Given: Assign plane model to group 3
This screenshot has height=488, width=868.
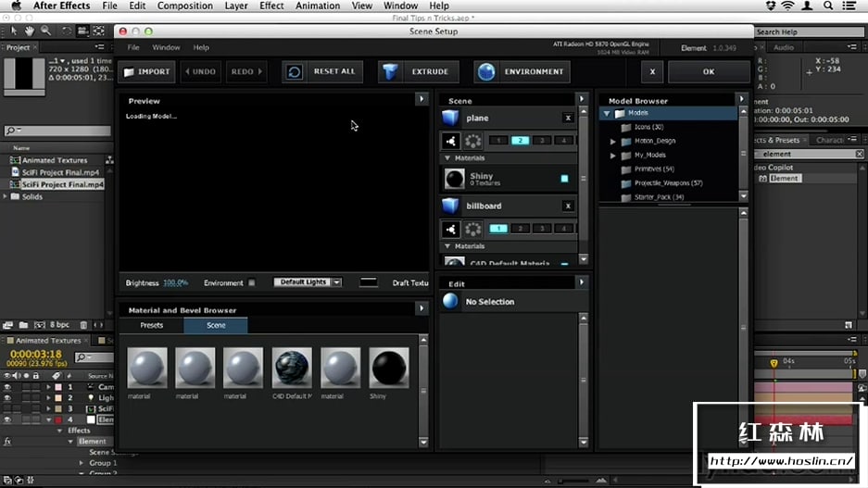Looking at the screenshot, I should point(542,141).
